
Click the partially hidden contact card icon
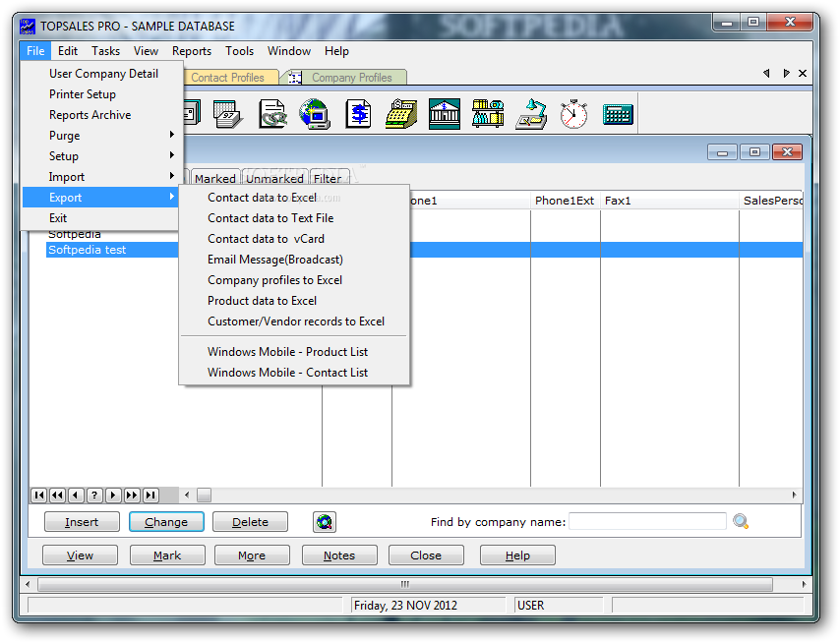pyautogui.click(x=192, y=113)
